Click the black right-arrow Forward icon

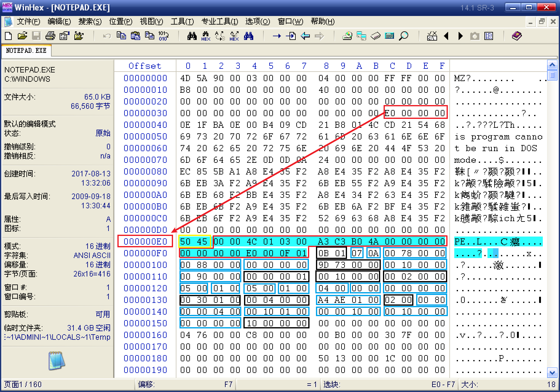pyautogui.click(x=460, y=36)
